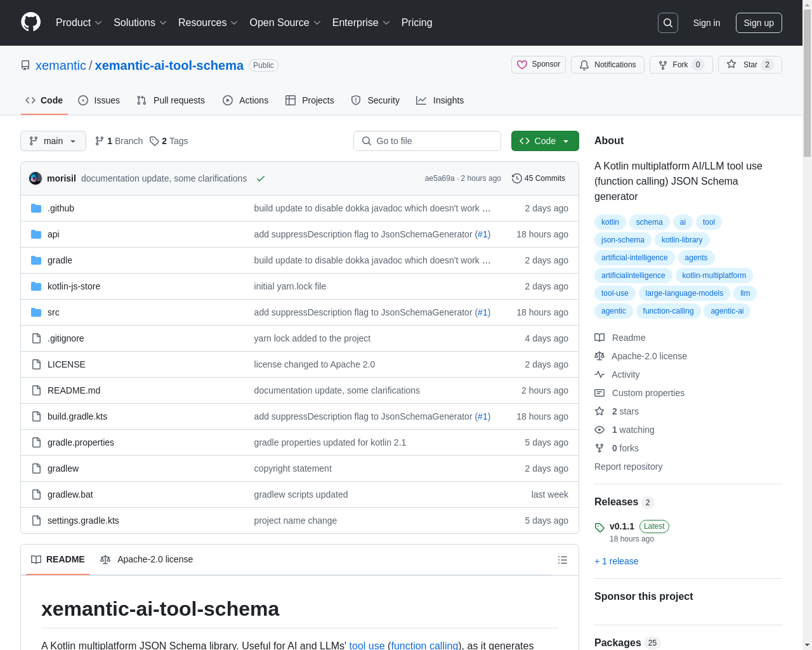Image resolution: width=812 pixels, height=650 pixels.
Task: Click the gradlew.bat file icon
Action: (x=36, y=494)
